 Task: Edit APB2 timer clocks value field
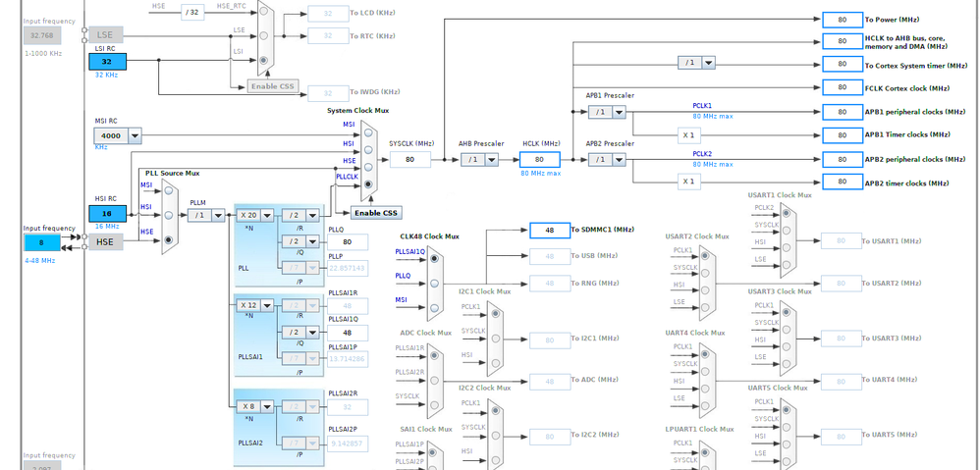843,183
